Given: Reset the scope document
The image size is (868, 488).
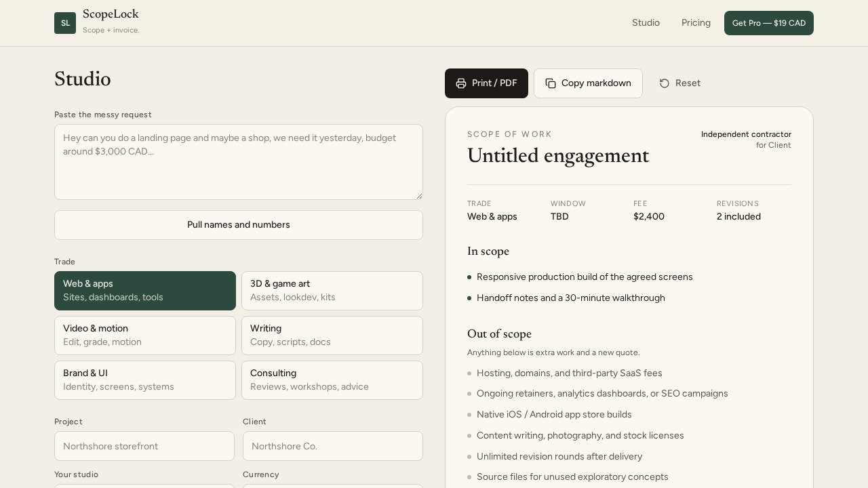Looking at the screenshot, I should click(680, 83).
